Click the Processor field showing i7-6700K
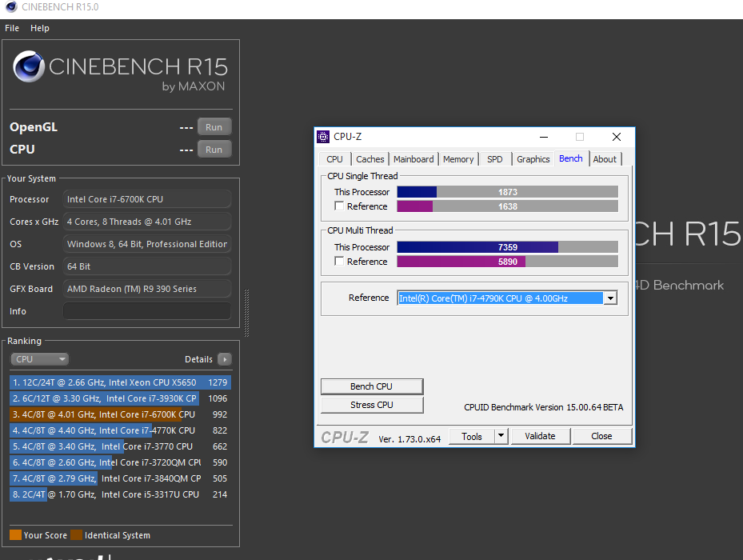The width and height of the screenshot is (743, 560). tap(147, 199)
